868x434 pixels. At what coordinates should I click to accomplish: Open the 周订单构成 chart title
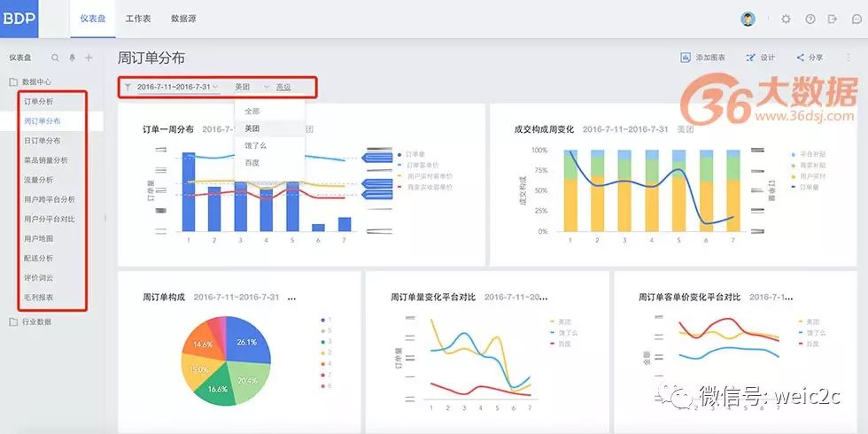(164, 298)
